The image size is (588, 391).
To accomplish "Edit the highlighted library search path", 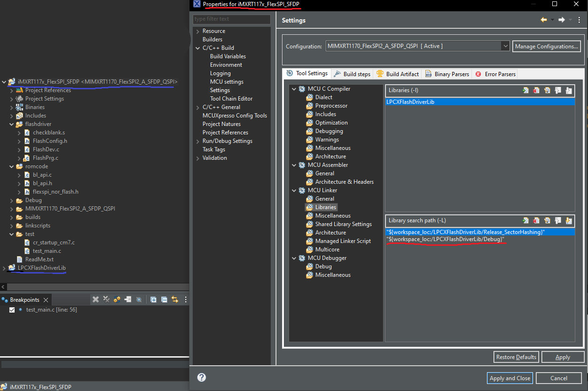I will coord(547,220).
